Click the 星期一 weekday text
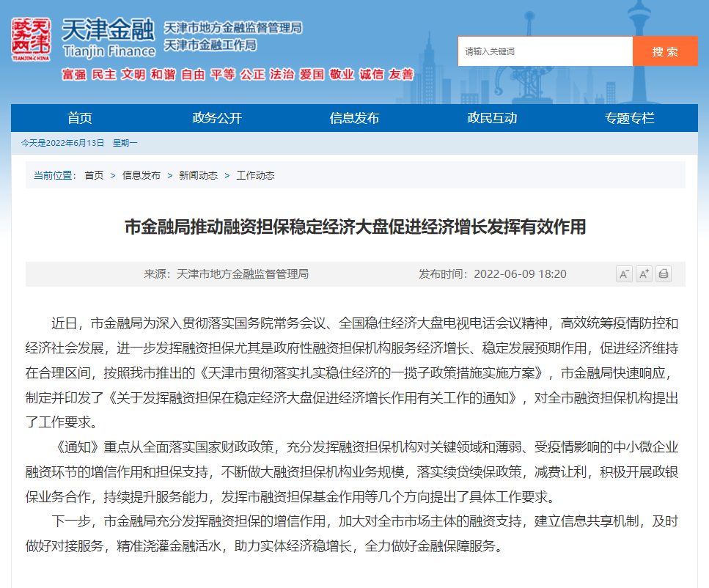The width and height of the screenshot is (709, 588). [125, 143]
